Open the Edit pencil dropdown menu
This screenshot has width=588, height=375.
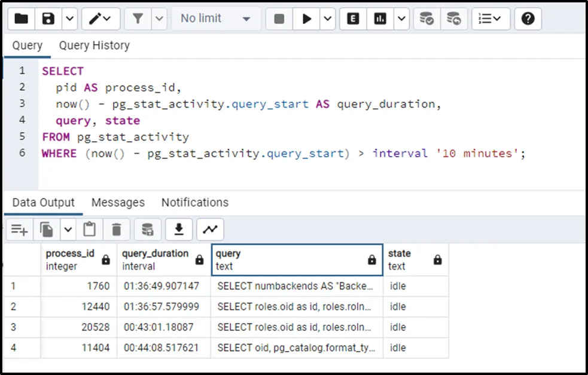coord(100,19)
